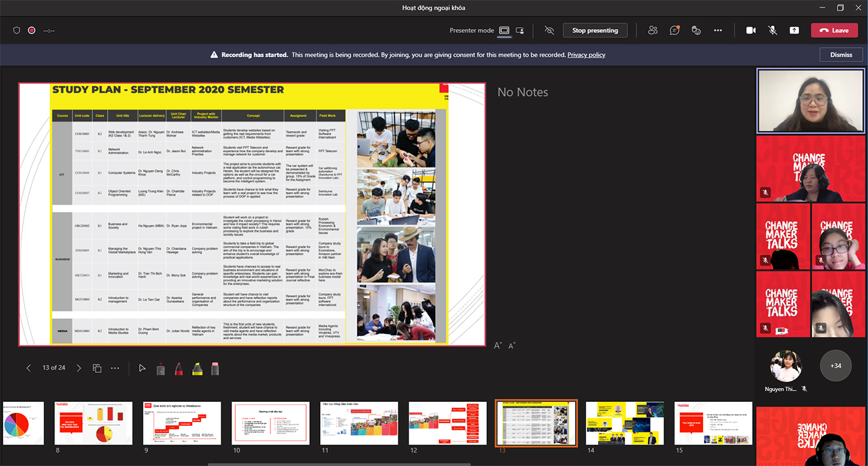Select the yellow highlighter tool
Image resolution: width=868 pixels, height=466 pixels.
[197, 368]
